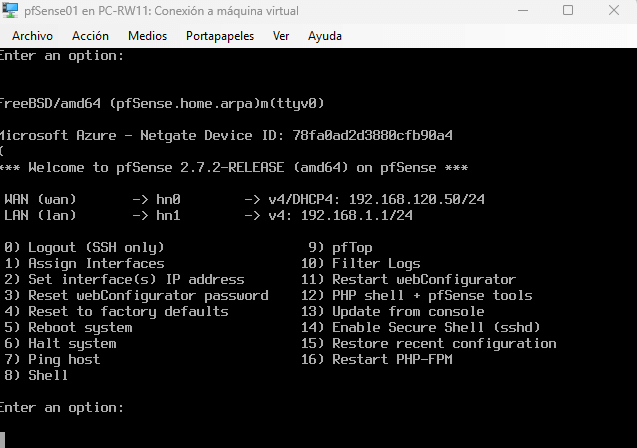Open the Ver menu
The height and width of the screenshot is (448, 637).
(x=281, y=35)
